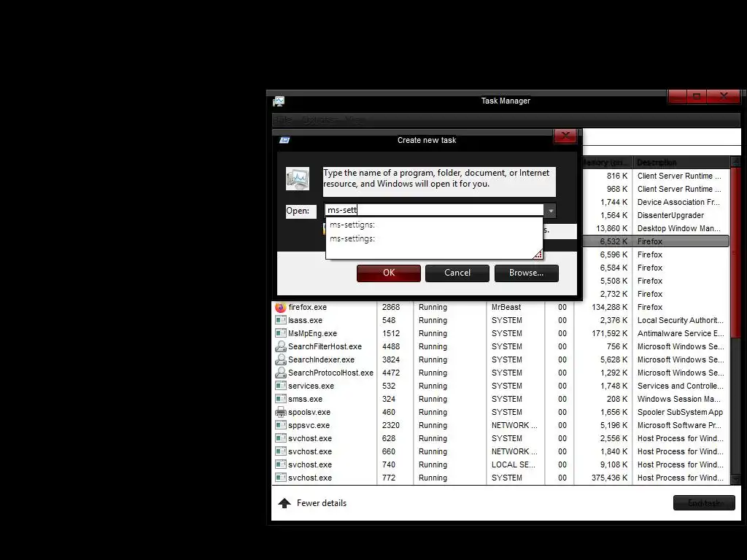Click the End task button
The width and height of the screenshot is (747, 560).
click(x=704, y=503)
